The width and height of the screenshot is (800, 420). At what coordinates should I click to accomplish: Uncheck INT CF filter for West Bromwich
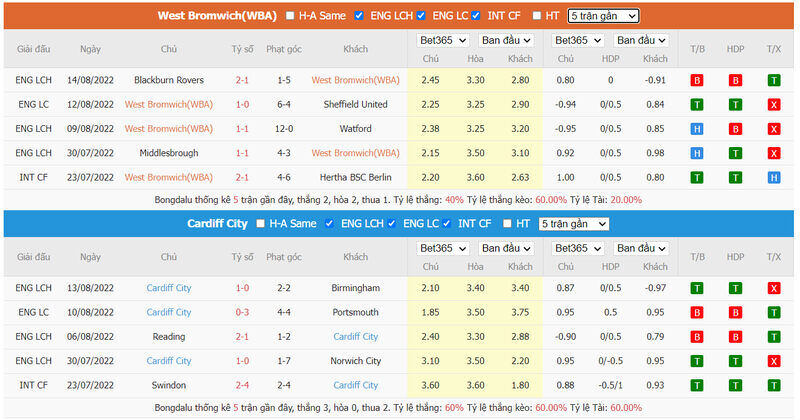pos(476,16)
